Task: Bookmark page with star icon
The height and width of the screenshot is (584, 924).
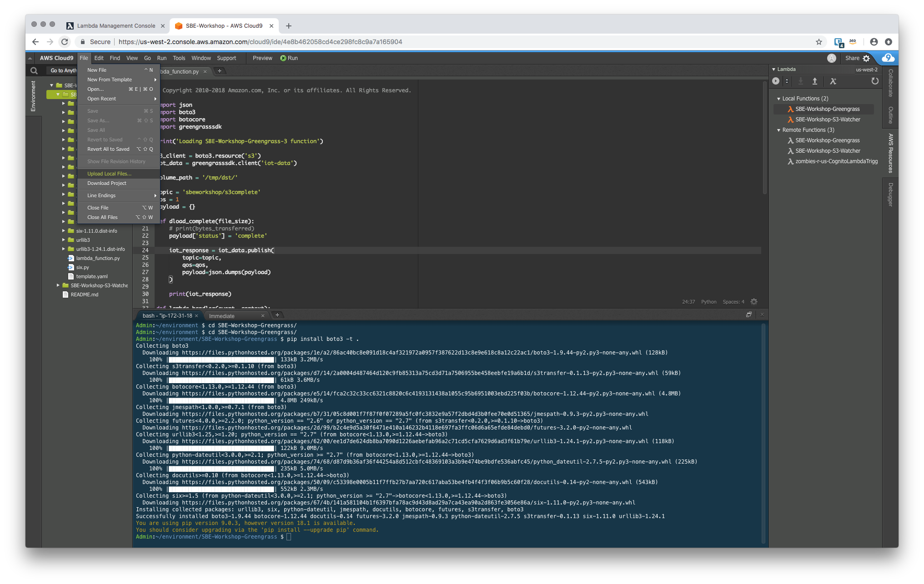Action: [x=819, y=42]
